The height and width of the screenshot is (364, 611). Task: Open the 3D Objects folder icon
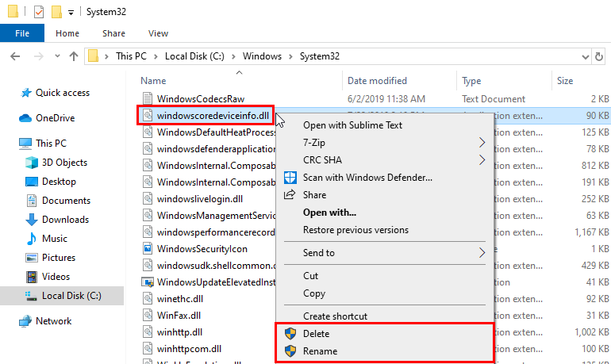pyautogui.click(x=31, y=163)
